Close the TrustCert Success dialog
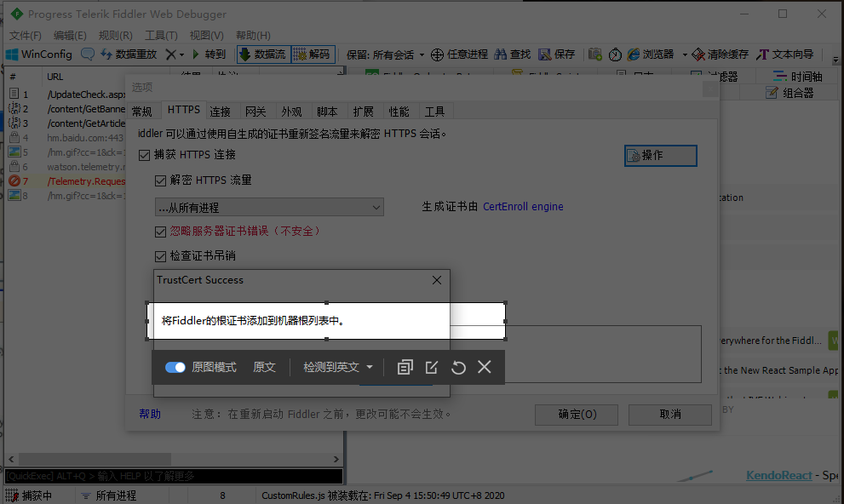This screenshot has width=844, height=504. [x=437, y=280]
